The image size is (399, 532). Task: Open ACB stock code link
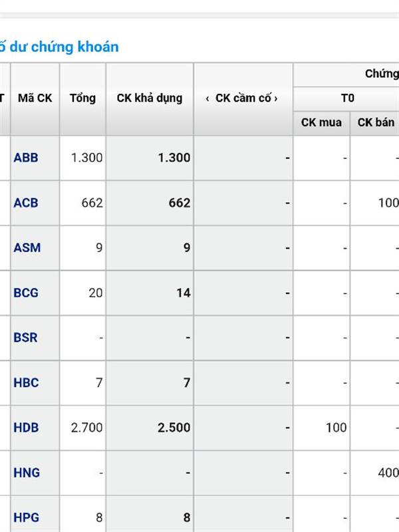[26, 203]
